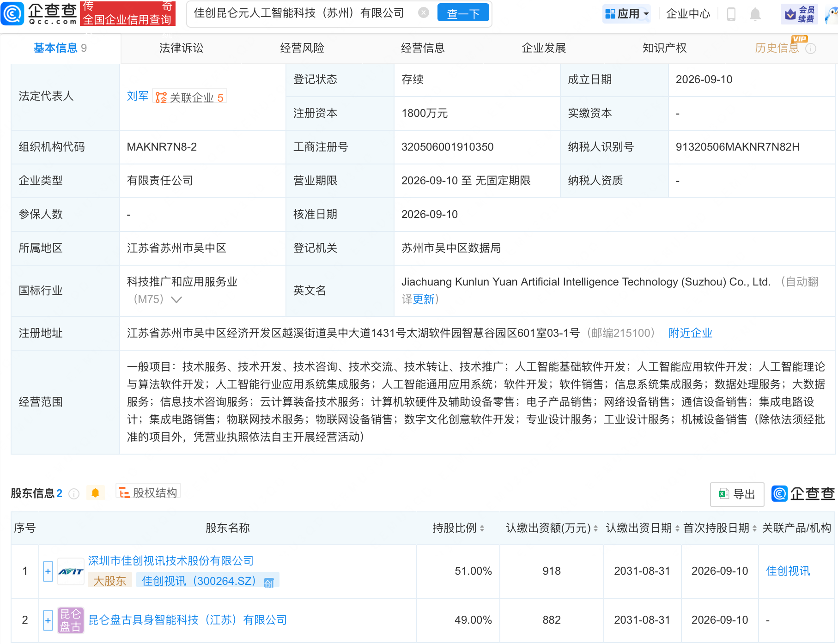The image size is (838, 644).
Task: Click the Qcc logo icon
Action: click(x=12, y=13)
